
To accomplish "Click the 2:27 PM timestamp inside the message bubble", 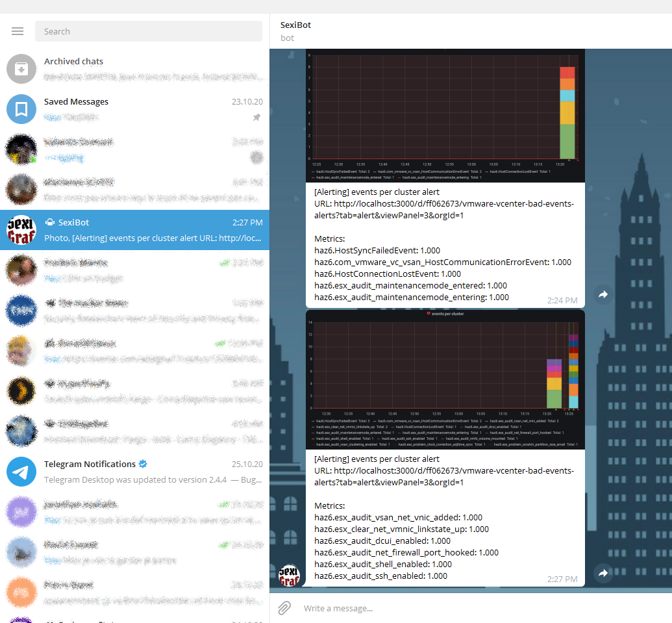I will (x=562, y=579).
